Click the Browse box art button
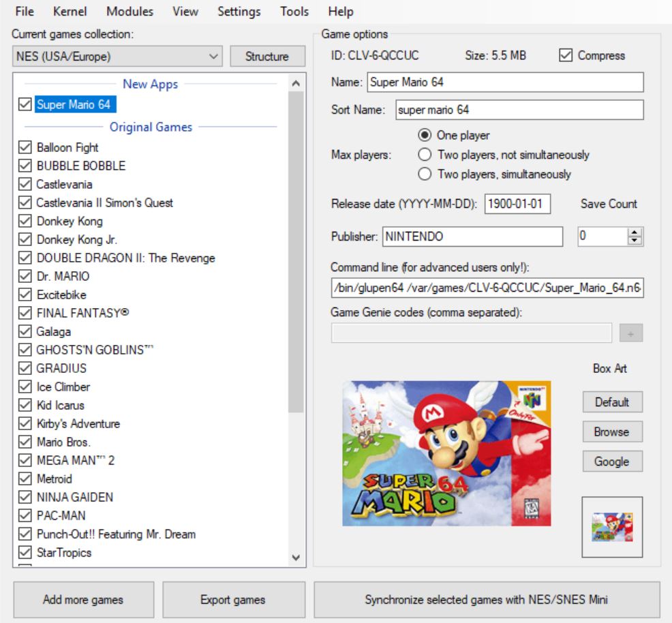672x623 pixels. pos(613,431)
